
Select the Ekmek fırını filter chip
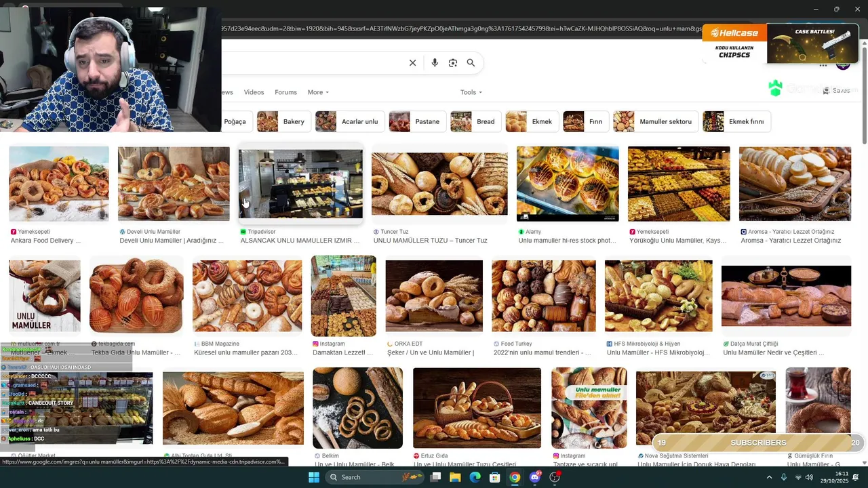coord(736,121)
